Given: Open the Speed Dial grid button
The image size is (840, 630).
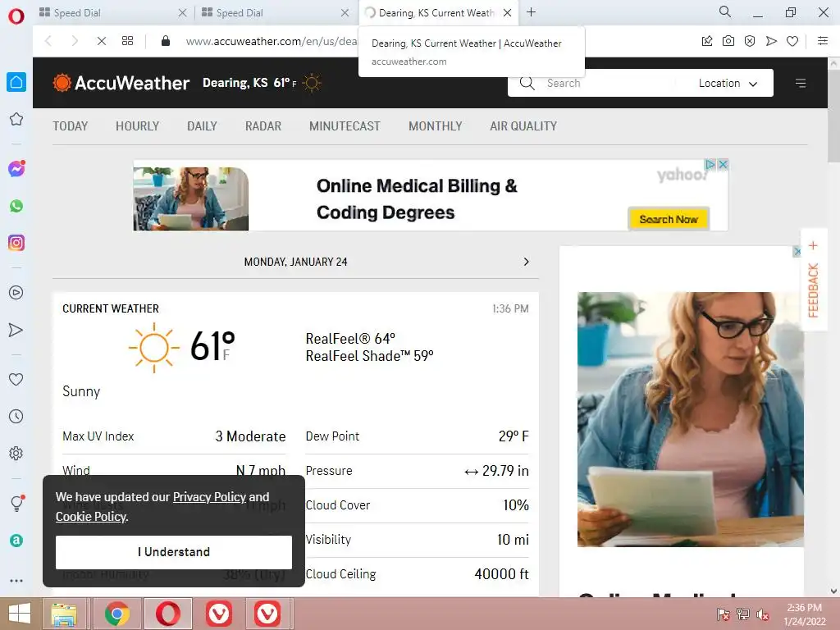Looking at the screenshot, I should point(127,41).
